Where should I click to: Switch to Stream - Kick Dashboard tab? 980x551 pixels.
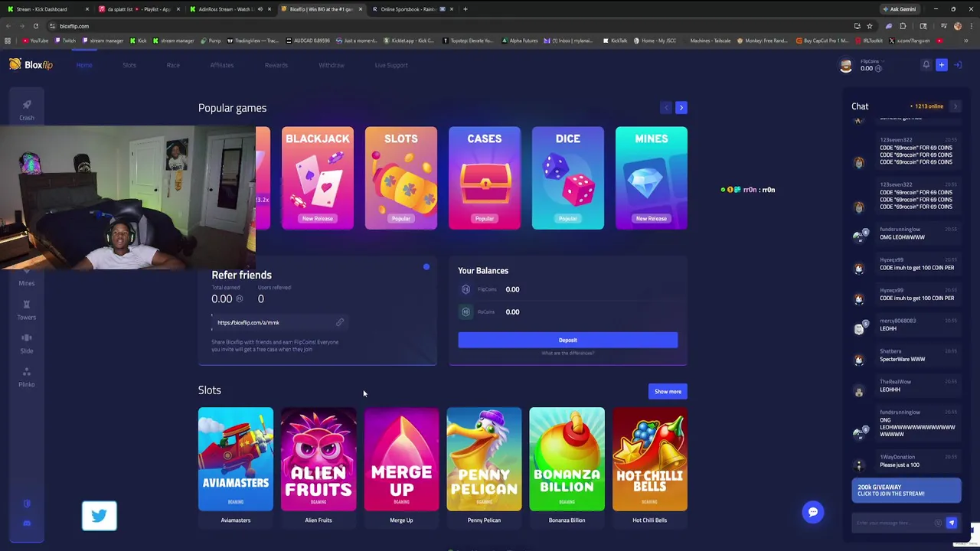point(46,9)
